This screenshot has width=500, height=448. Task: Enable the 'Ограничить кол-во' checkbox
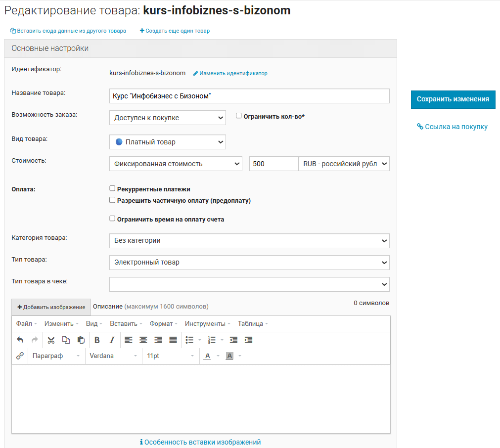tap(239, 116)
